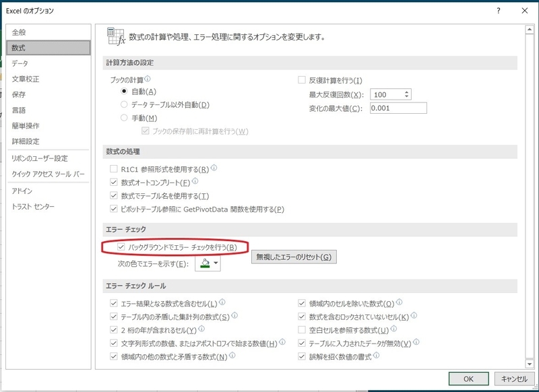Click the OK button
Viewport: 539px width, 392px height.
[x=468, y=379]
